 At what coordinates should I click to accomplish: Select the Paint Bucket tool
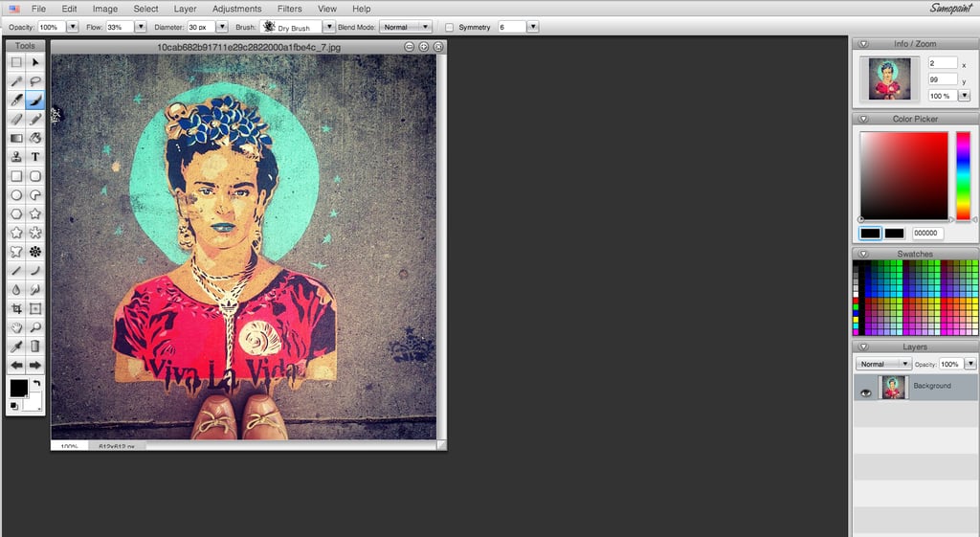coord(35,138)
